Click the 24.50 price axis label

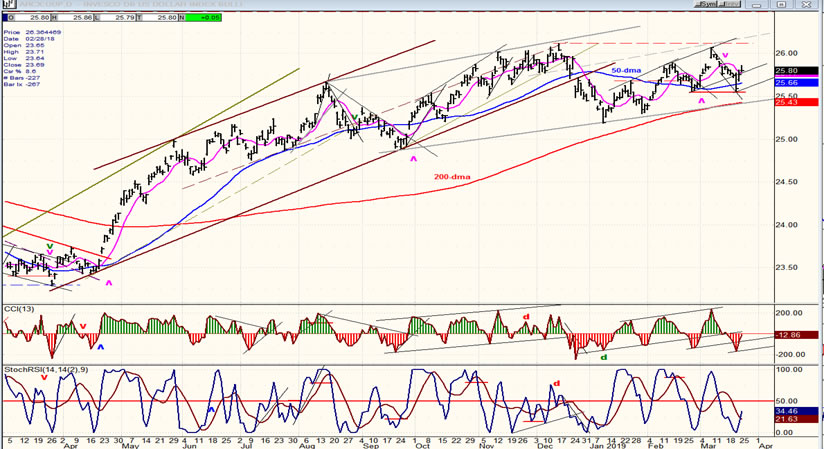tap(786, 182)
